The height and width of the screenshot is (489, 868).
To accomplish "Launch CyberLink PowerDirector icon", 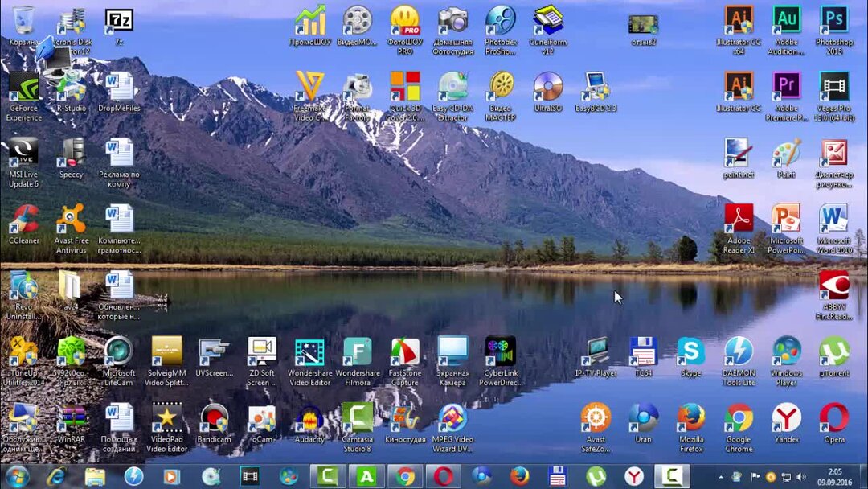I will (x=501, y=361).
